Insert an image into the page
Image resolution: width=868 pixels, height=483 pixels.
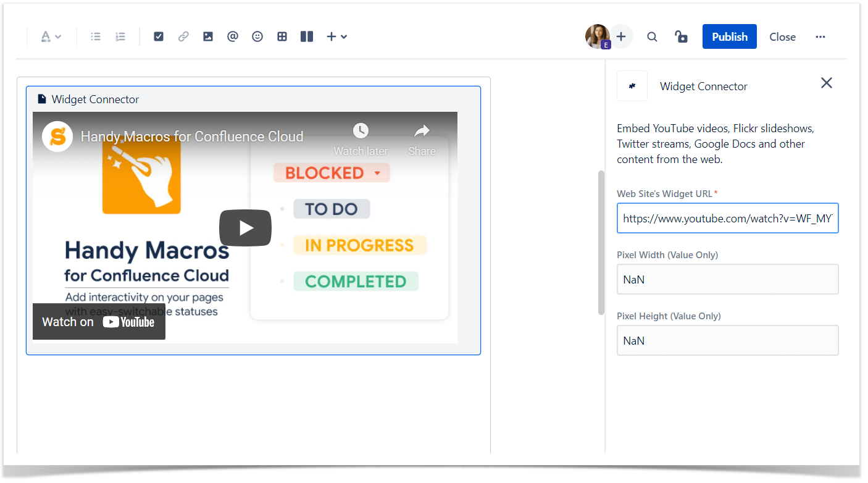tap(208, 36)
